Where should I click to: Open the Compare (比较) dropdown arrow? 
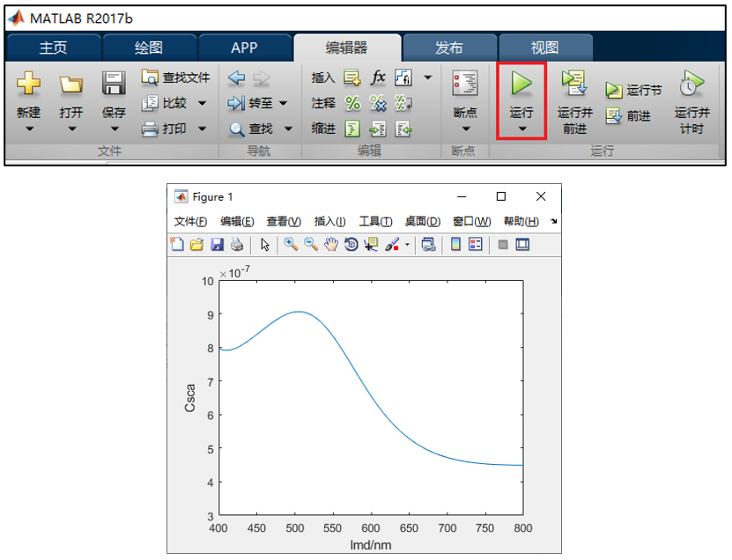[x=202, y=104]
